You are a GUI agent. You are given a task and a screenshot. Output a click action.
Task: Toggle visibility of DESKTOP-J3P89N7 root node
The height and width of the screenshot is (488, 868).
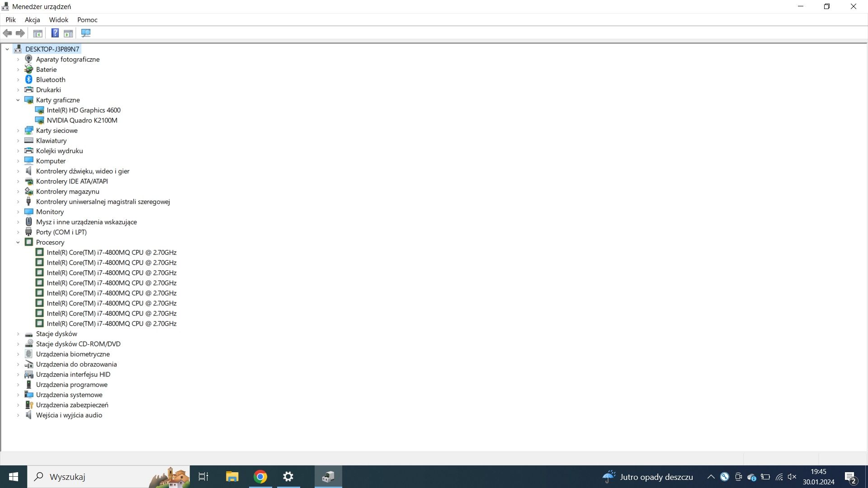coord(7,48)
